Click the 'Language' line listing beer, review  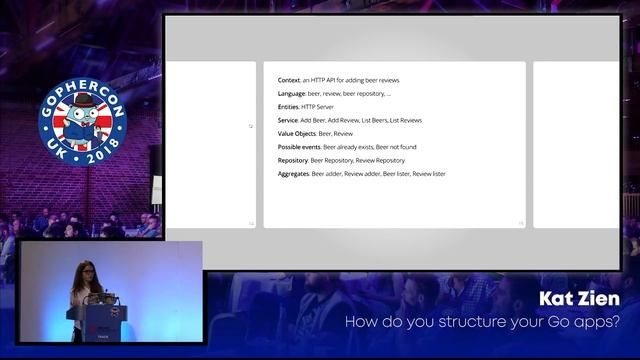(334, 94)
